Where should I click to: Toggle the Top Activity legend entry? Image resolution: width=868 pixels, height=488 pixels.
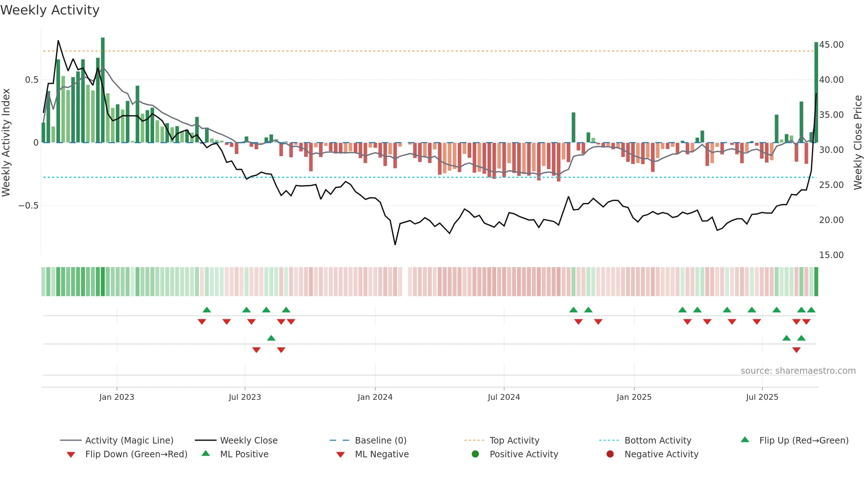pyautogui.click(x=502, y=440)
